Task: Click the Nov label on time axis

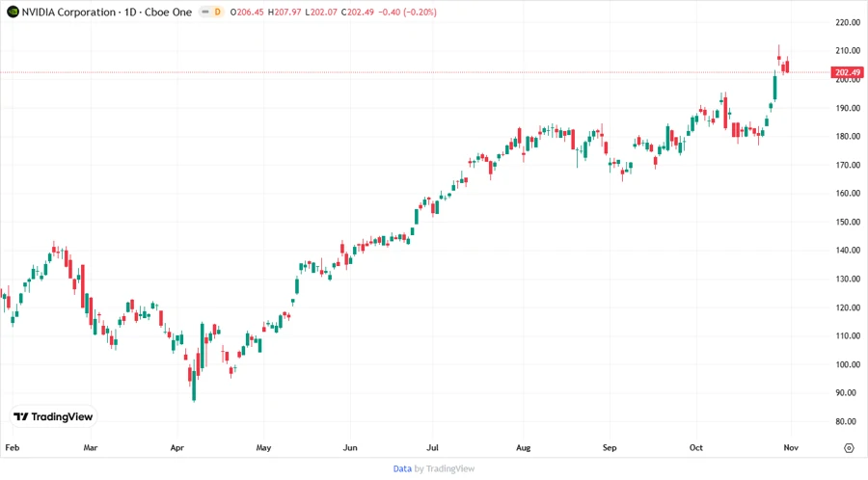Action: 791,447
